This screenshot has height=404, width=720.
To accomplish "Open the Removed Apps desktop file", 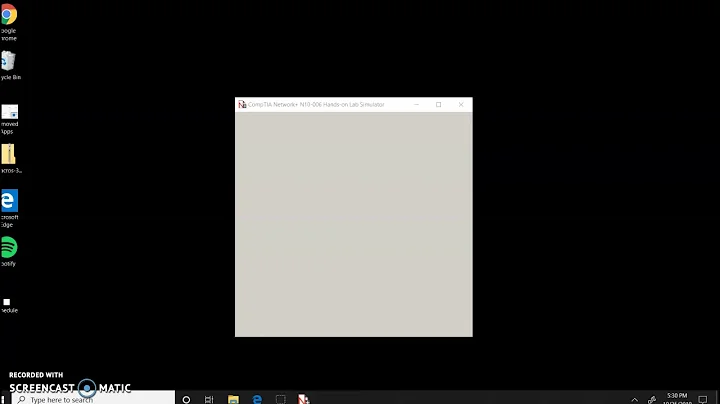I will (x=9, y=119).
